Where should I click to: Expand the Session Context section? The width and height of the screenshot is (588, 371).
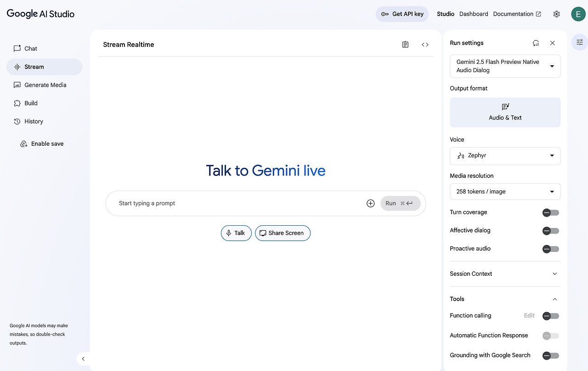coord(505,274)
